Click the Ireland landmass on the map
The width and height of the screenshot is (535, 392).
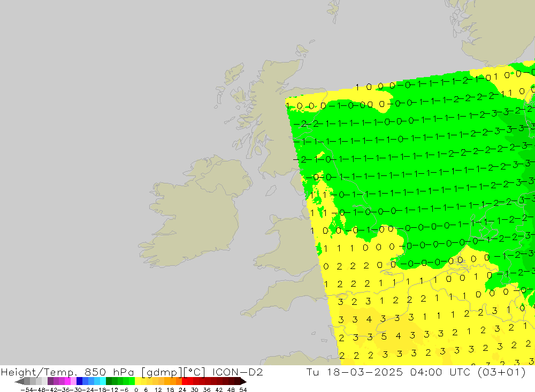[195, 218]
